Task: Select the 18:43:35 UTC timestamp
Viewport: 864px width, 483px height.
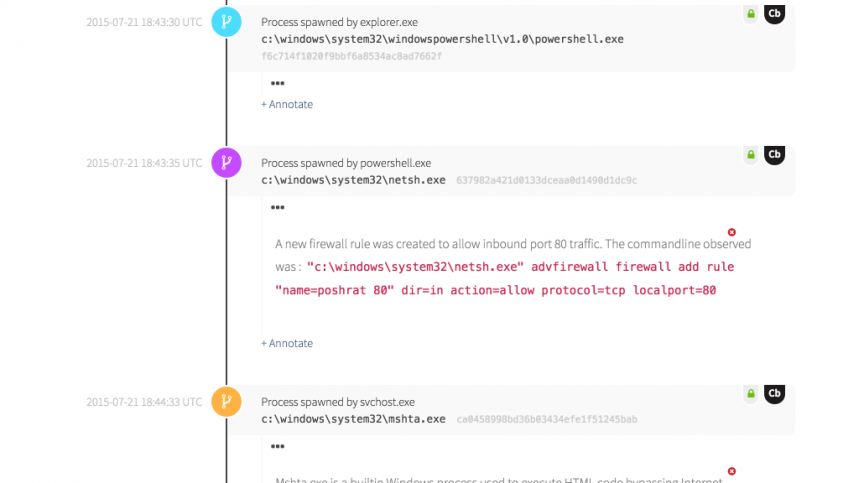Action: point(143,163)
